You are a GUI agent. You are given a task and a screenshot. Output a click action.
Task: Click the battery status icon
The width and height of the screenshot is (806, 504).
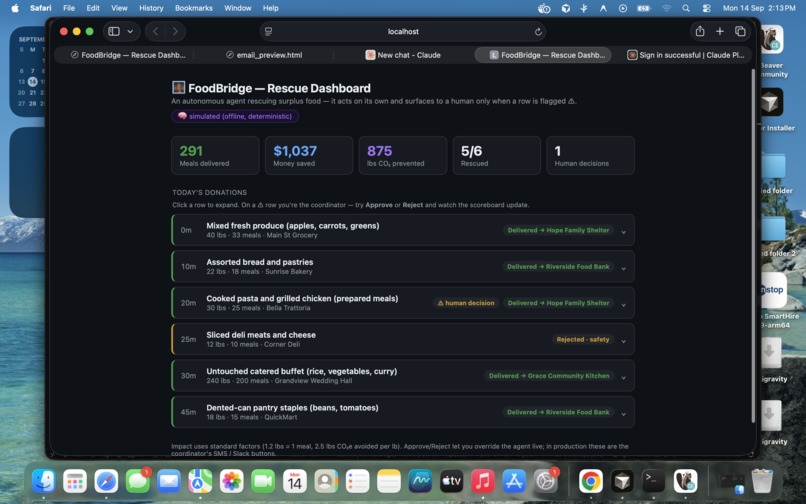click(644, 8)
